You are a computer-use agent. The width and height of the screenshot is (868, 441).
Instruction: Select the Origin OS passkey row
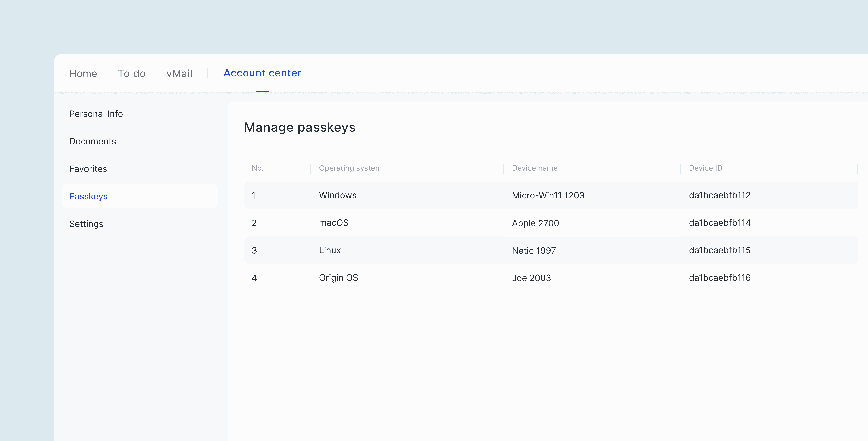pyautogui.click(x=338, y=278)
